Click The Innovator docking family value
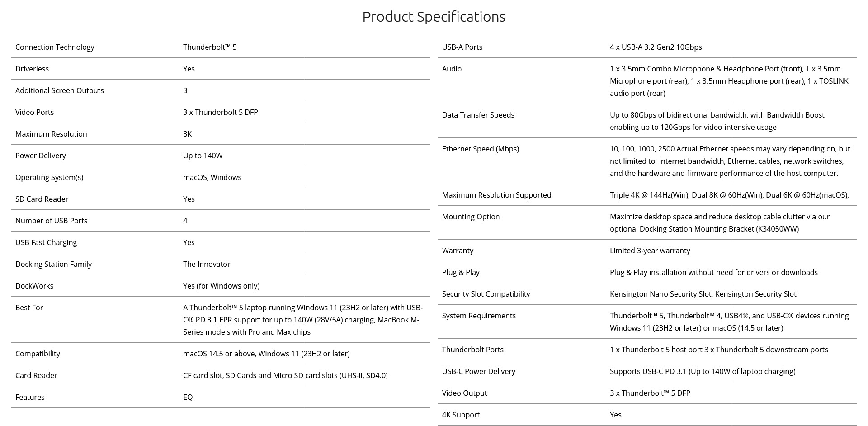The image size is (868, 426). click(207, 264)
